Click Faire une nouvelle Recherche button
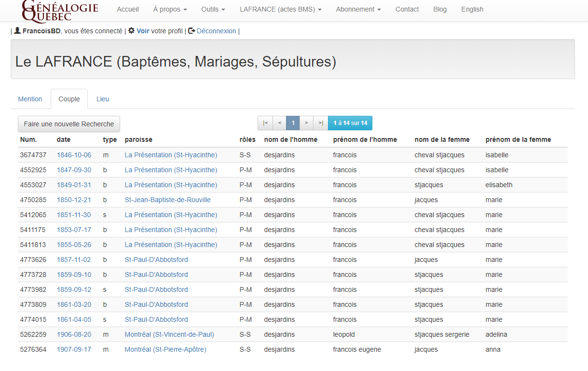This screenshot has width=588, height=371. tap(69, 124)
